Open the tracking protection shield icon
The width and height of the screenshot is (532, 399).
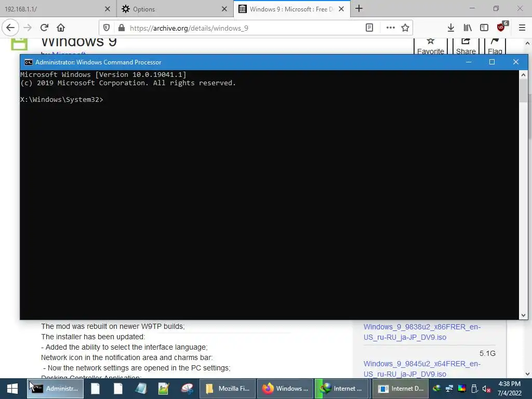pyautogui.click(x=107, y=28)
